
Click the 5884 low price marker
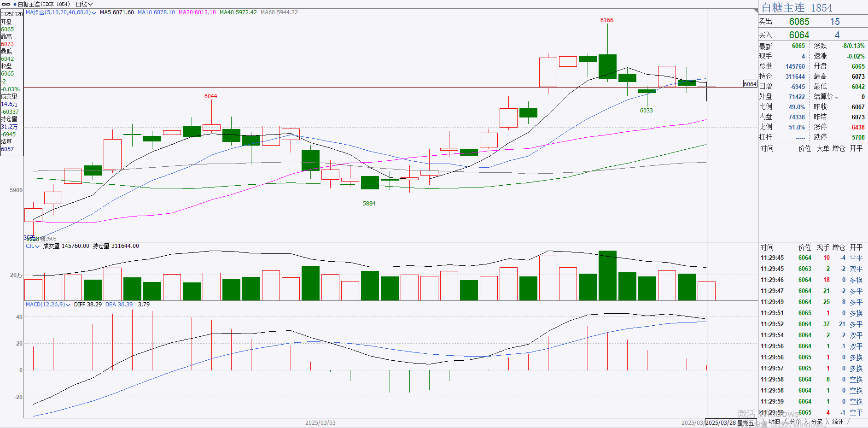[x=369, y=203]
